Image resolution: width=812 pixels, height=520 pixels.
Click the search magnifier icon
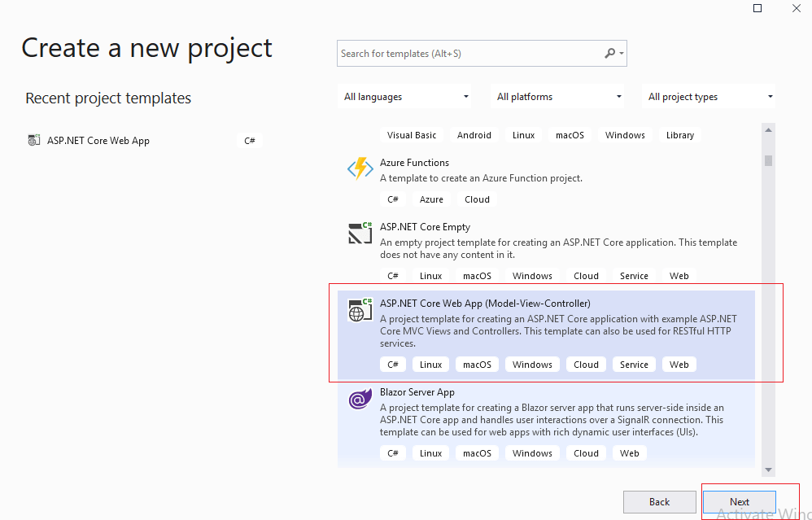pos(609,53)
